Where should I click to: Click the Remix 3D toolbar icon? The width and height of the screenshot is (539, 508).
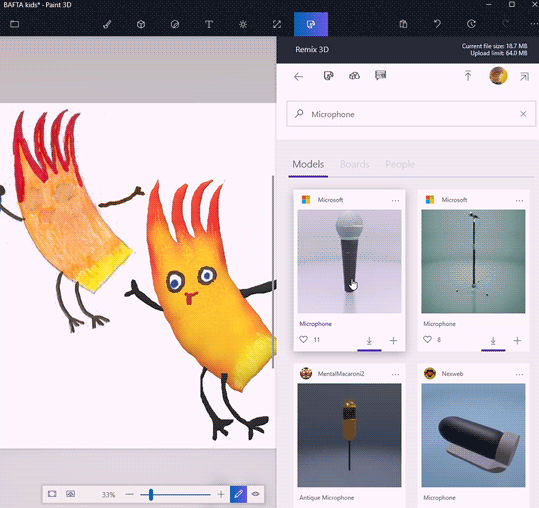point(311,24)
